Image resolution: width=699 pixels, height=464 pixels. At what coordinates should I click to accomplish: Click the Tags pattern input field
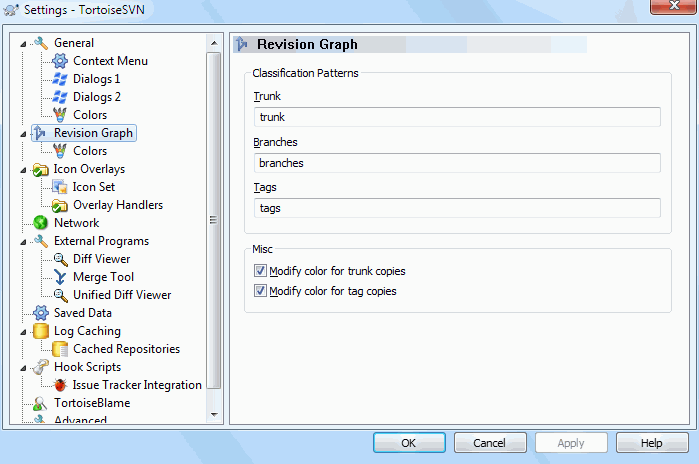point(457,208)
